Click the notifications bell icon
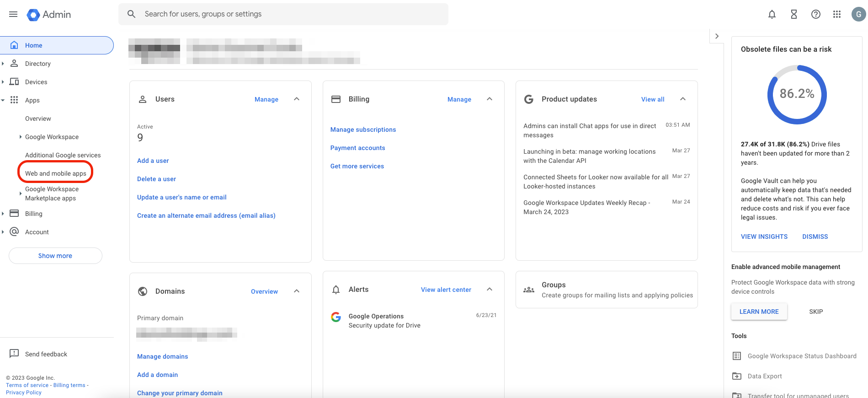 pos(772,14)
